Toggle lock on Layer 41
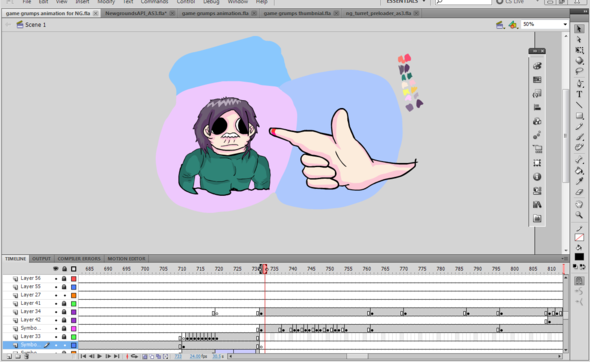Image resolution: width=590 pixels, height=362 pixels. click(64, 304)
